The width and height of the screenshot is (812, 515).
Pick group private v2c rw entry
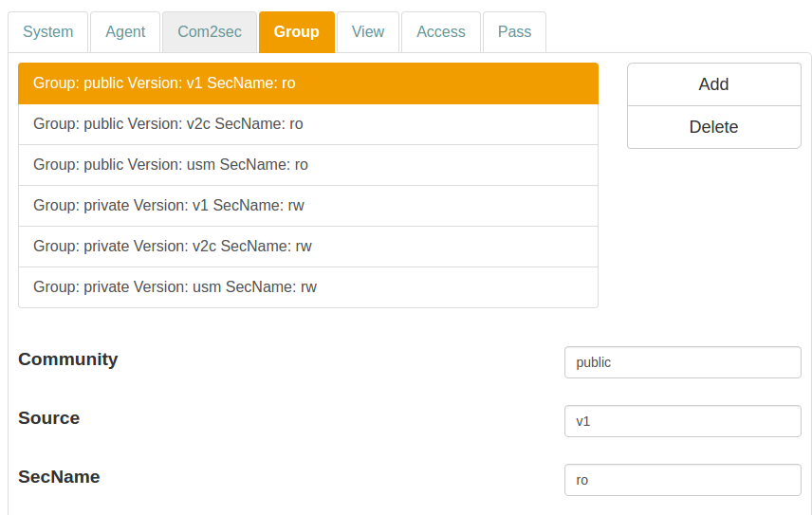pyautogui.click(x=307, y=247)
